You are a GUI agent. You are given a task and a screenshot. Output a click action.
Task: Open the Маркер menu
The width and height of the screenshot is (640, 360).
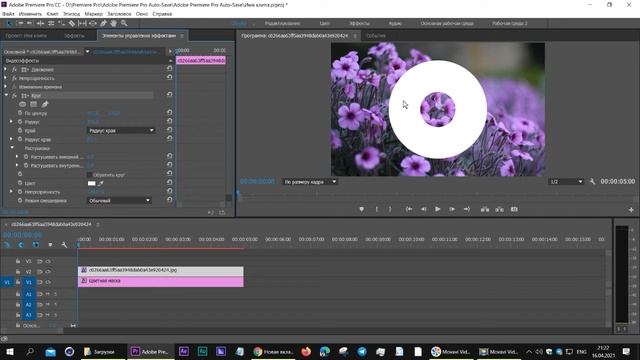coord(93,14)
